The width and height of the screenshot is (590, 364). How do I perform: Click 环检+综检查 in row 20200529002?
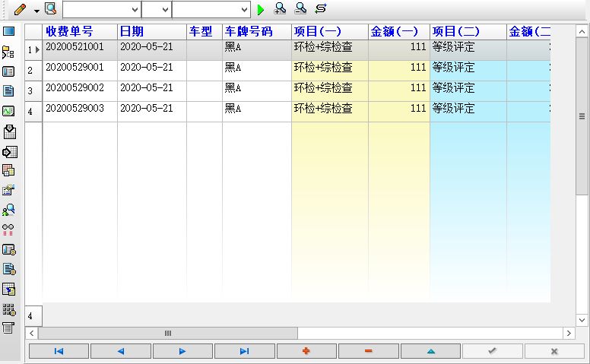(330, 91)
